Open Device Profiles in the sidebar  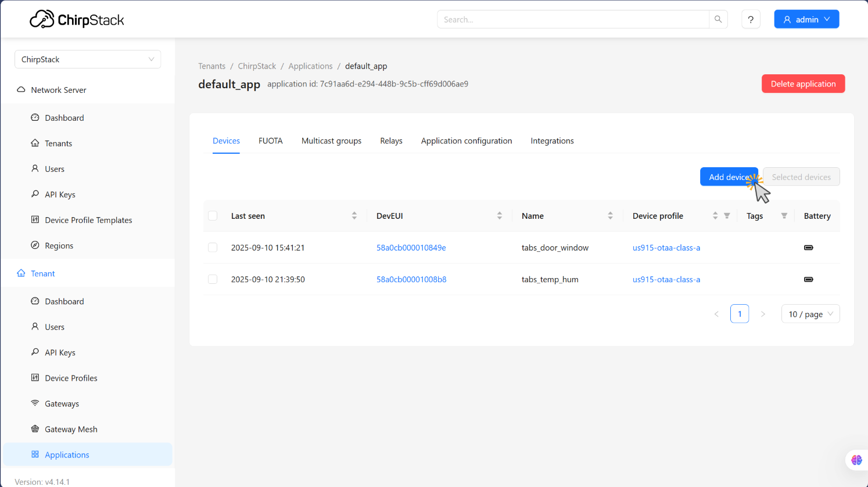coord(71,378)
